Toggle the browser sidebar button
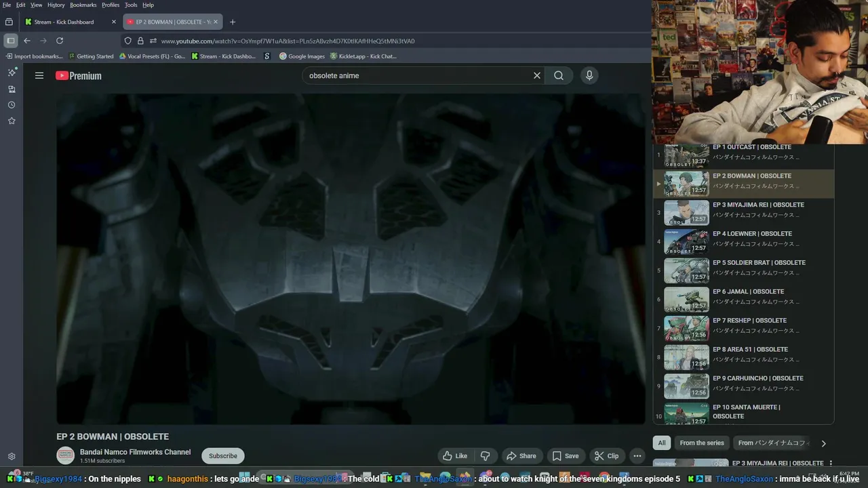The image size is (868, 488). coord(10,41)
